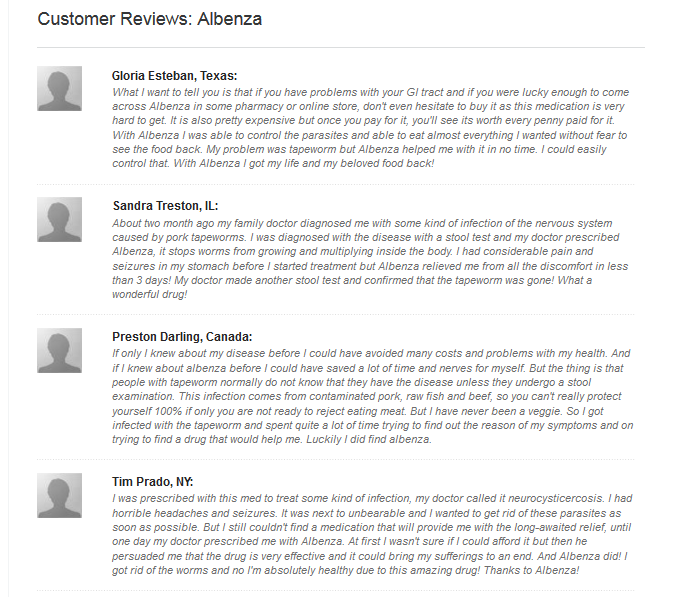Select the name Sandra Treston, IL
This screenshot has height=597, width=675.
pos(165,206)
